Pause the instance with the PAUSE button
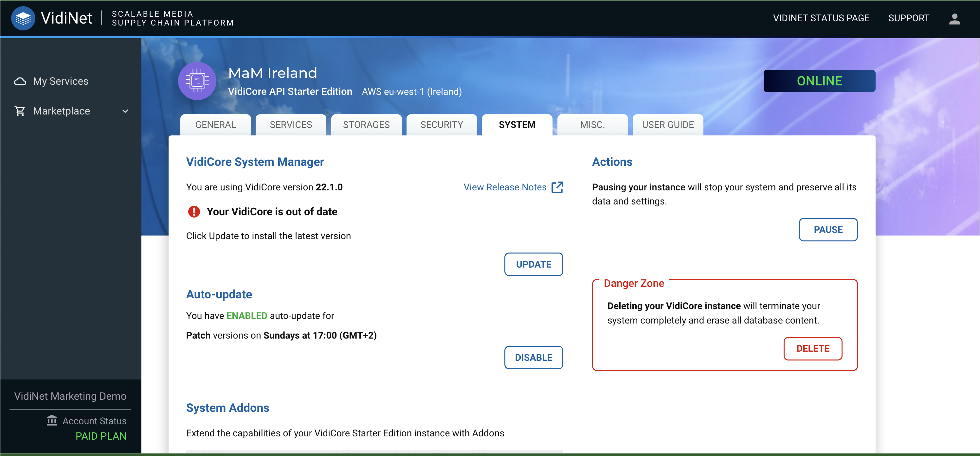Viewport: 980px width, 456px height. click(828, 229)
